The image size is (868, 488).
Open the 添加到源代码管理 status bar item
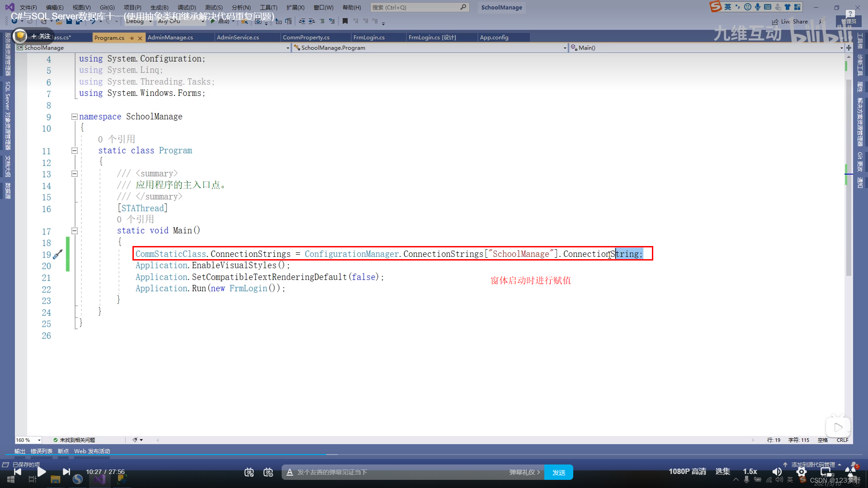[x=812, y=464]
